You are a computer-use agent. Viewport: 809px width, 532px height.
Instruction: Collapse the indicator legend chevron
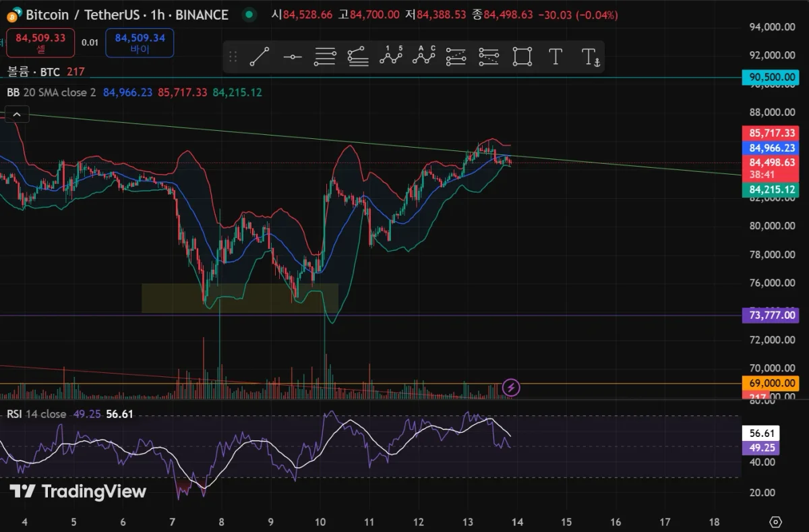click(16, 115)
